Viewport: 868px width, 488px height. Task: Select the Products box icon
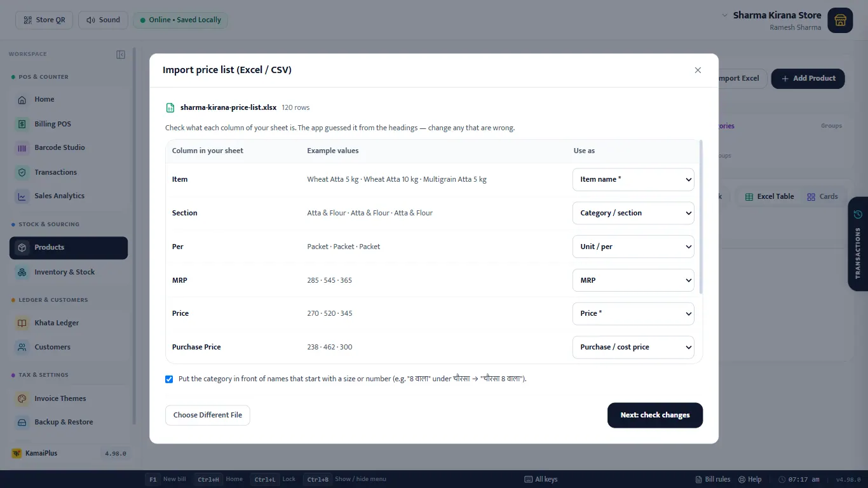(22, 248)
